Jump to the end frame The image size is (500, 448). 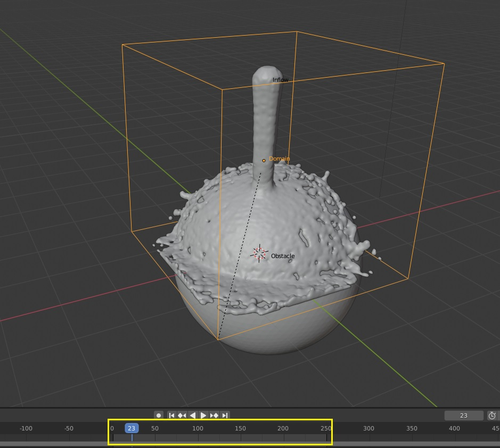pos(225,415)
